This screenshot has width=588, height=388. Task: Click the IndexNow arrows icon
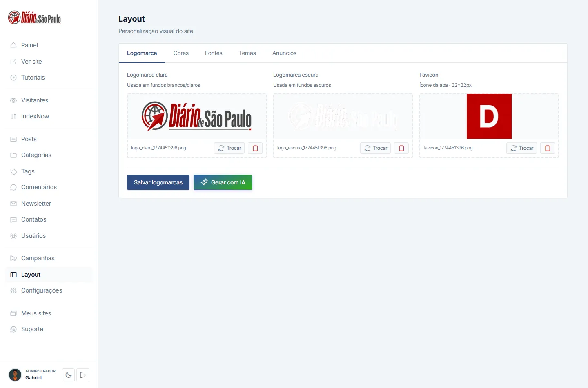13,116
